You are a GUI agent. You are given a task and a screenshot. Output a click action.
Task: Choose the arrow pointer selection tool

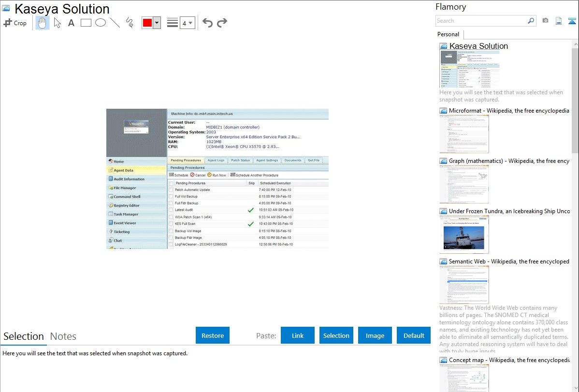57,23
